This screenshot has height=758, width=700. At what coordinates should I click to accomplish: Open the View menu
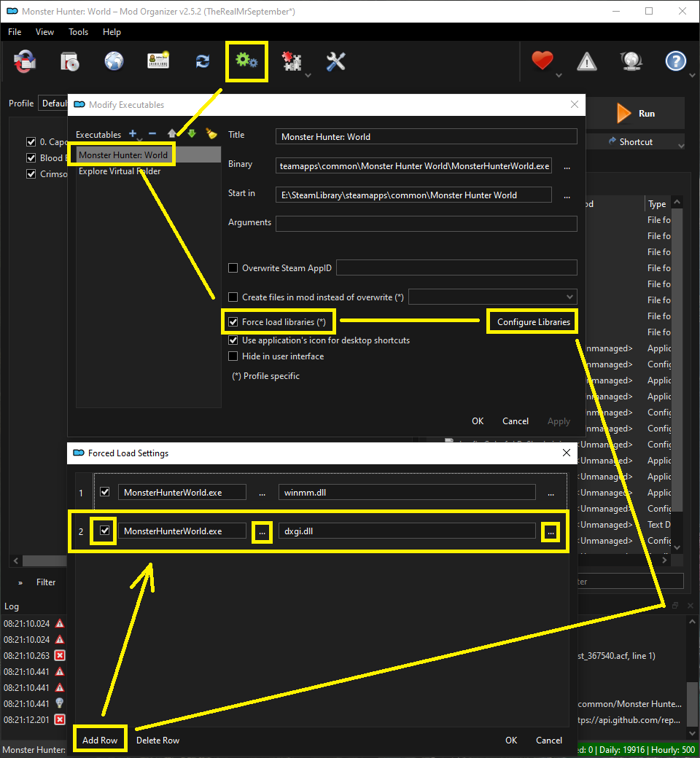pos(44,32)
